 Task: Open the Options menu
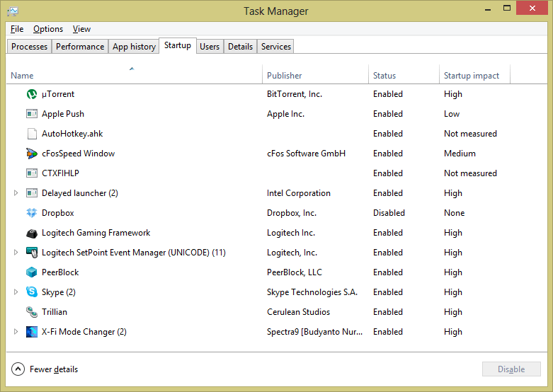[48, 29]
